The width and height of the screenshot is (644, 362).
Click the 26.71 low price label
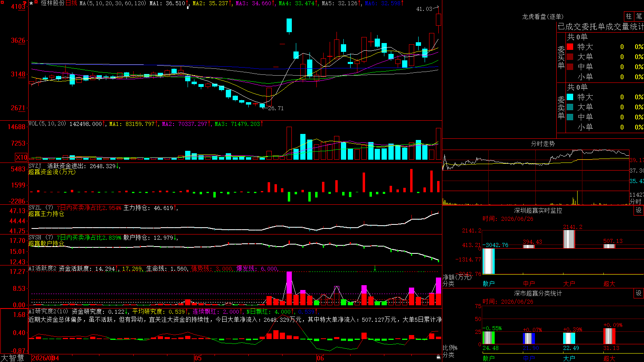pyautogui.click(x=276, y=108)
